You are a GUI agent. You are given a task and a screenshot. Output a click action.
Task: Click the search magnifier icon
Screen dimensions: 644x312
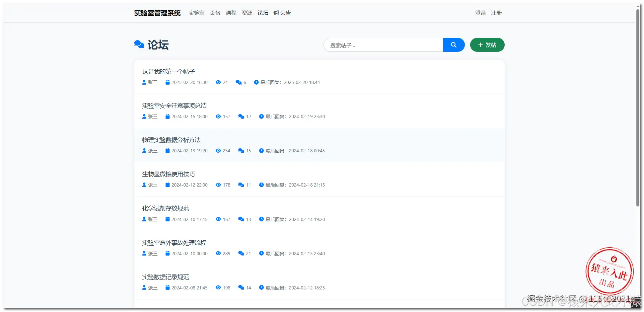(x=454, y=45)
